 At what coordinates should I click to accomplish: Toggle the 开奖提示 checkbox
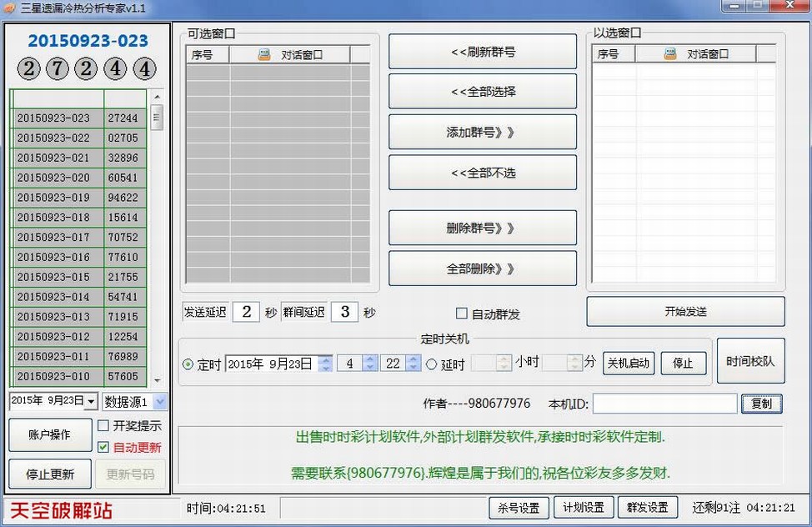pos(103,426)
